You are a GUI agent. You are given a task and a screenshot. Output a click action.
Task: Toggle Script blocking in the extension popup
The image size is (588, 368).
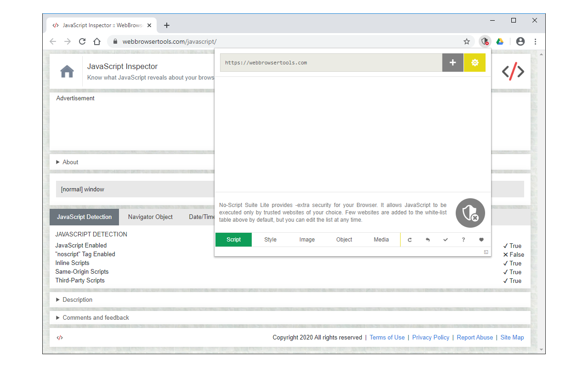(233, 239)
